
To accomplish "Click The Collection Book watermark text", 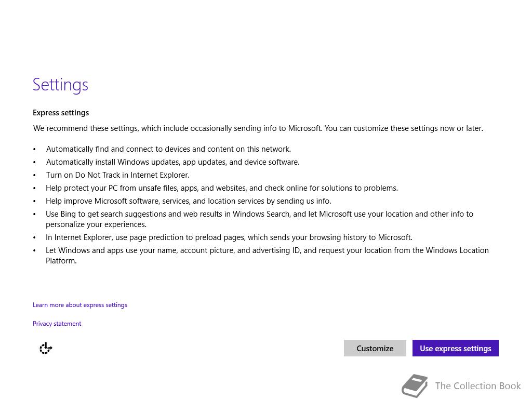I will 478,386.
